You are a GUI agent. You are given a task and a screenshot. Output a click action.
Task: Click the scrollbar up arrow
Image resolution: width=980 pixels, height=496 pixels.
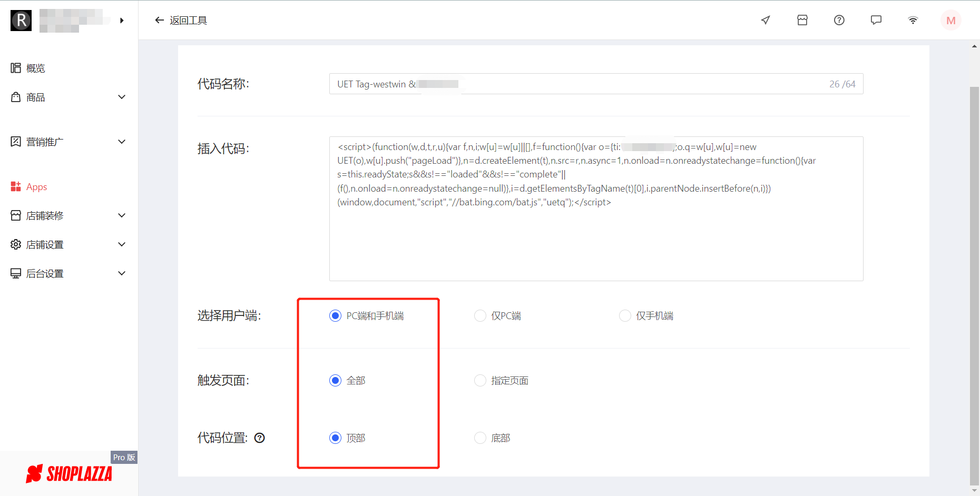(974, 46)
